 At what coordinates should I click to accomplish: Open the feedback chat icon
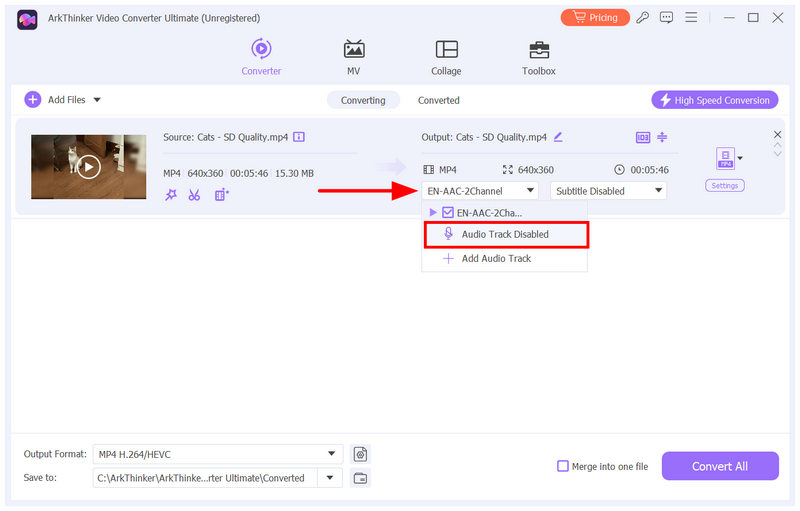(666, 18)
